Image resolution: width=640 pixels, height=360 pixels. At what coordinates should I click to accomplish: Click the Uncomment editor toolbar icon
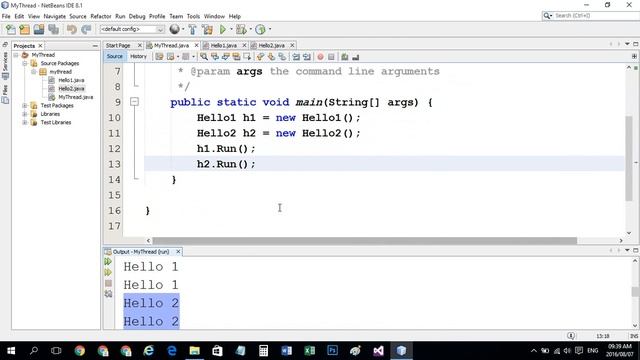point(356,57)
